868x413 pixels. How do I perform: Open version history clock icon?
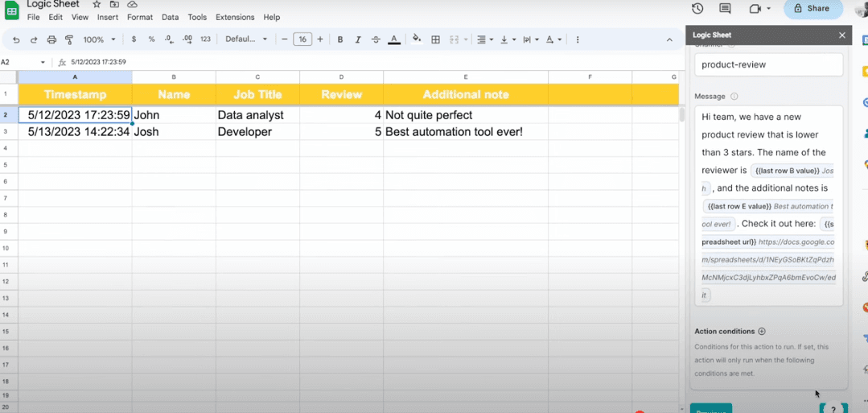pyautogui.click(x=697, y=9)
